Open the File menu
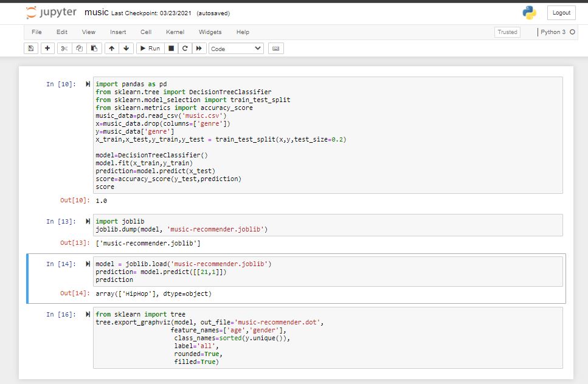Viewport: 588px width, 384px height. [36, 32]
